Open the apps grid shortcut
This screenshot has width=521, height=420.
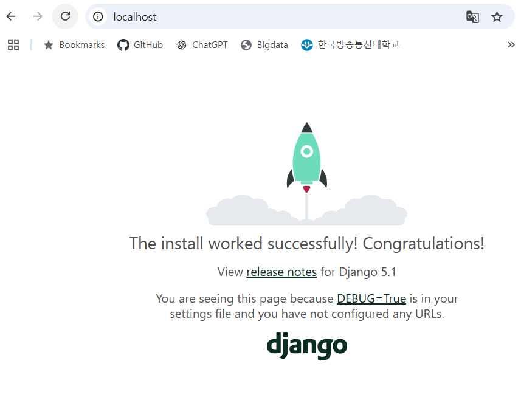tap(13, 45)
